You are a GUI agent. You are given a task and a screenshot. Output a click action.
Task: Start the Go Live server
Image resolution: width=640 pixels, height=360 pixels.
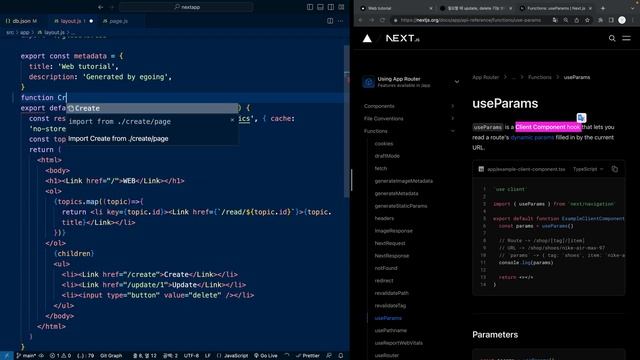tap(266, 356)
